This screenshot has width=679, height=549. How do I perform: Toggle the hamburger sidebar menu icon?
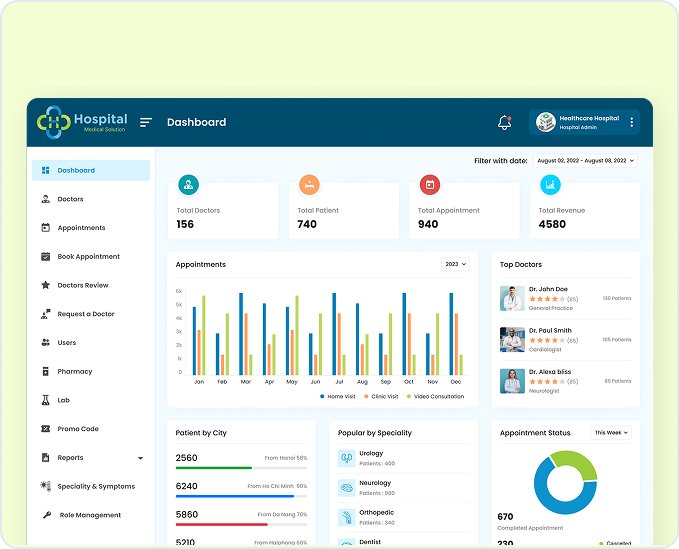tap(146, 123)
